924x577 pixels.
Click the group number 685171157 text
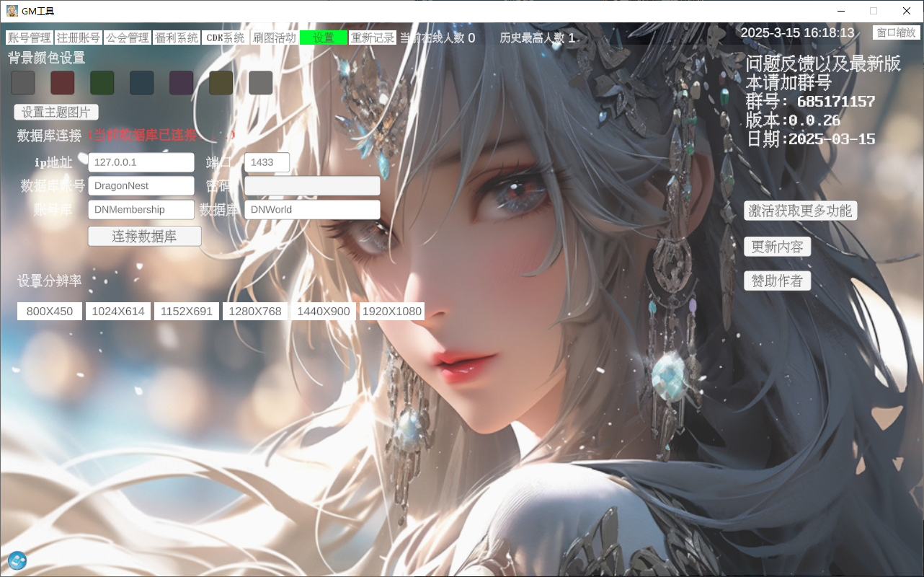(836, 102)
